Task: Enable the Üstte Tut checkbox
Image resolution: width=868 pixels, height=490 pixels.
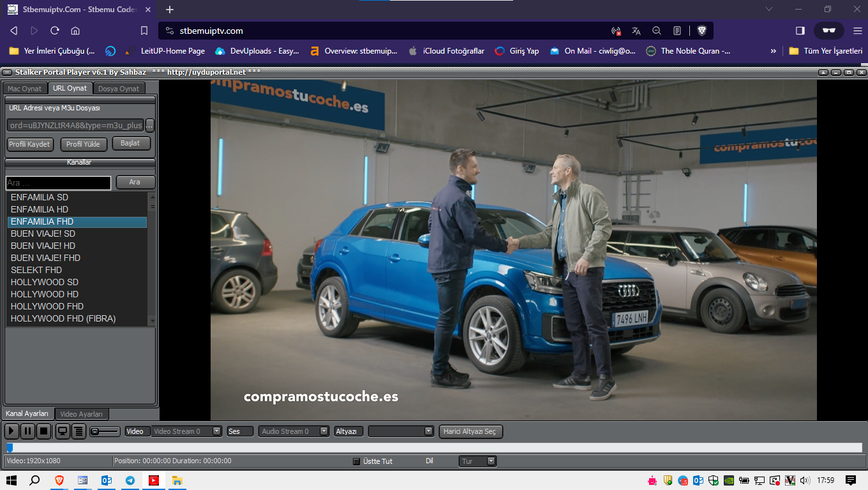Action: coord(356,461)
